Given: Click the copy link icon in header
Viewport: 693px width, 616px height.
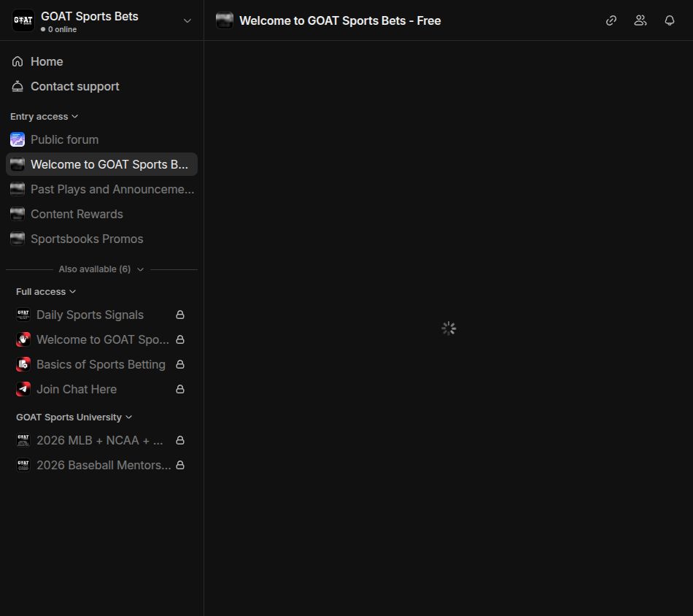Looking at the screenshot, I should point(611,20).
